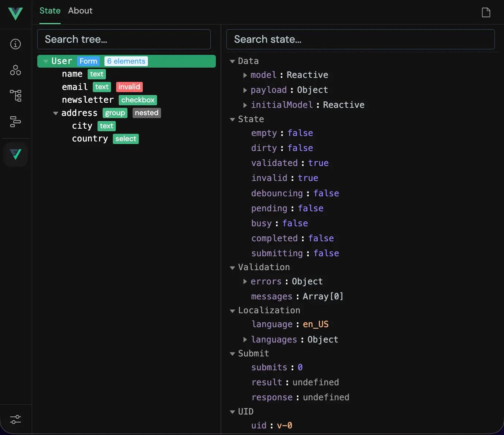
Task: Collapse the User form tree node
Action: [46, 61]
